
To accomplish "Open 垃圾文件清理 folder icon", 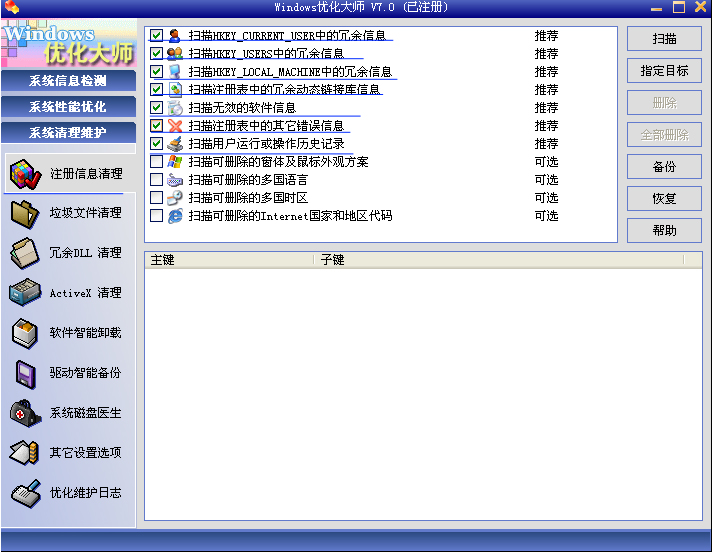I will [x=25, y=214].
